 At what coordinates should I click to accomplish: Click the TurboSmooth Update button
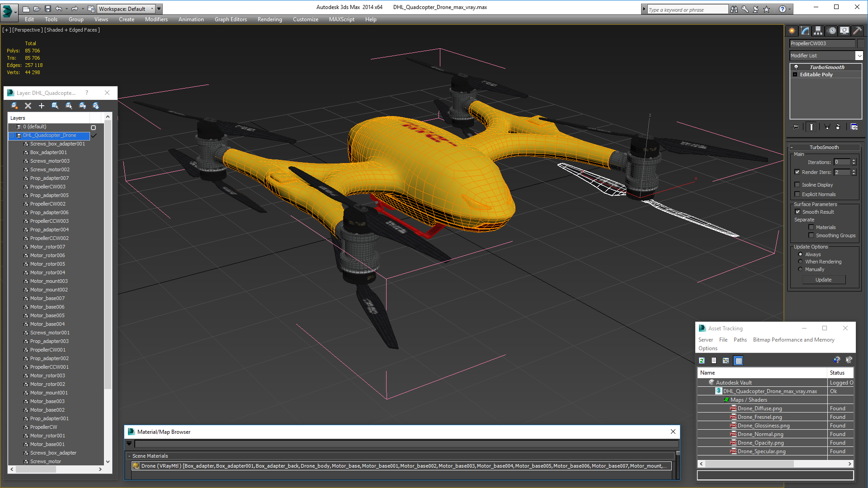click(x=824, y=280)
